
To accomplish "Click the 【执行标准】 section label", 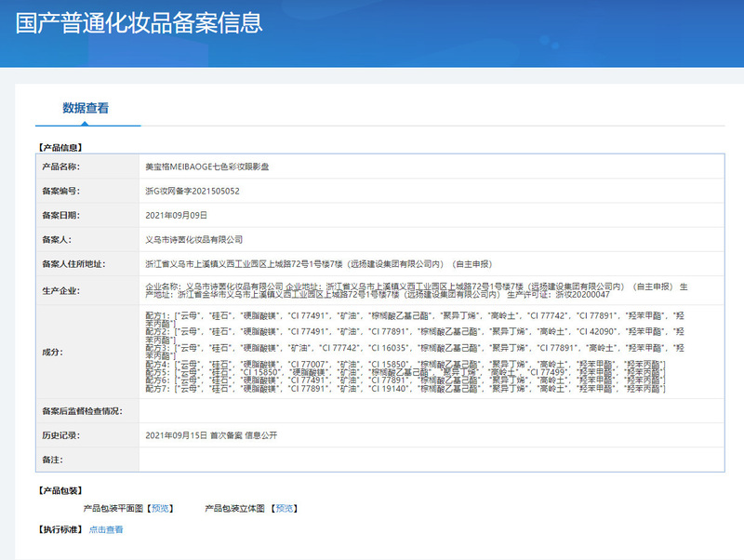I will [59, 530].
